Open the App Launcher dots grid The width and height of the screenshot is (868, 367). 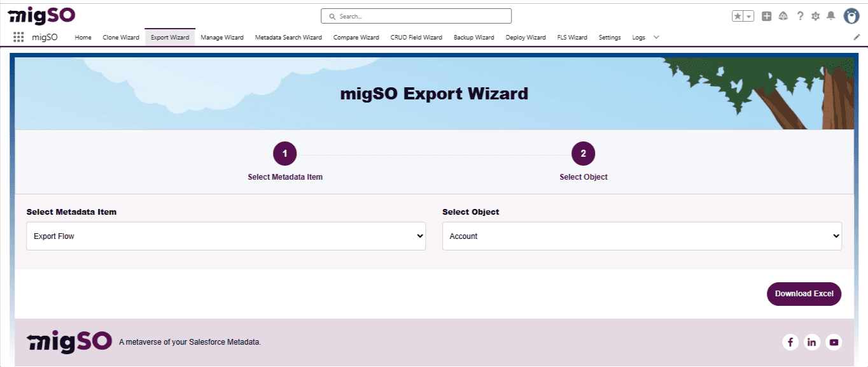18,37
